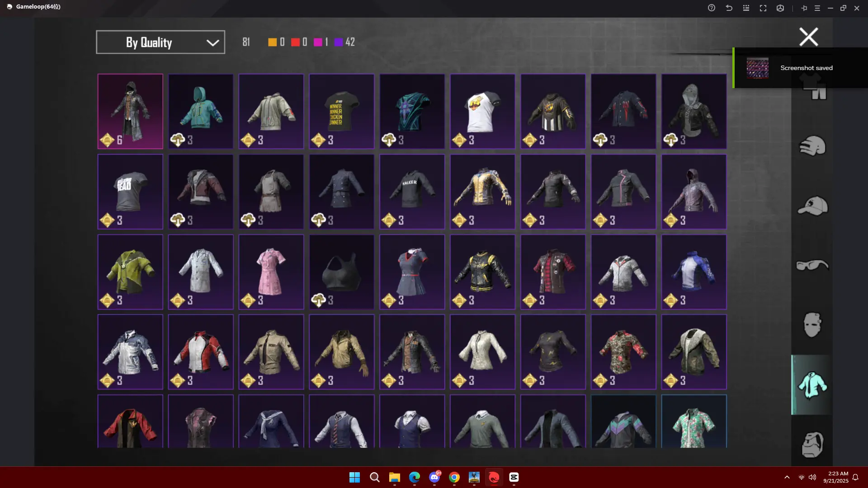The height and width of the screenshot is (488, 868).
Task: Open the Gameloop hamburger menu
Action: (x=817, y=8)
